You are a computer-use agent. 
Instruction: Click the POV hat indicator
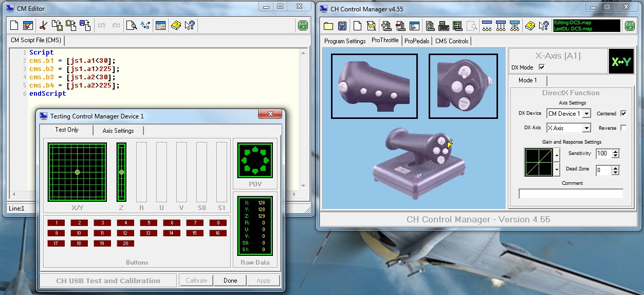click(255, 161)
